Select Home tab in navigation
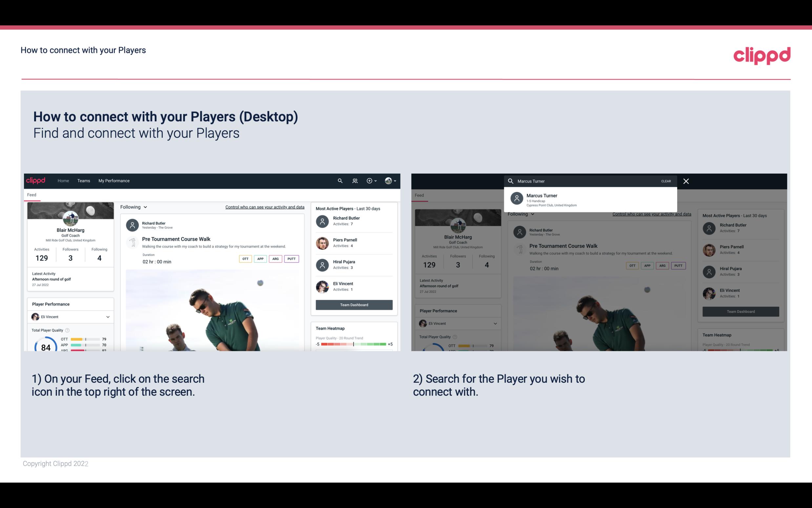This screenshot has height=508, width=812. [x=63, y=180]
